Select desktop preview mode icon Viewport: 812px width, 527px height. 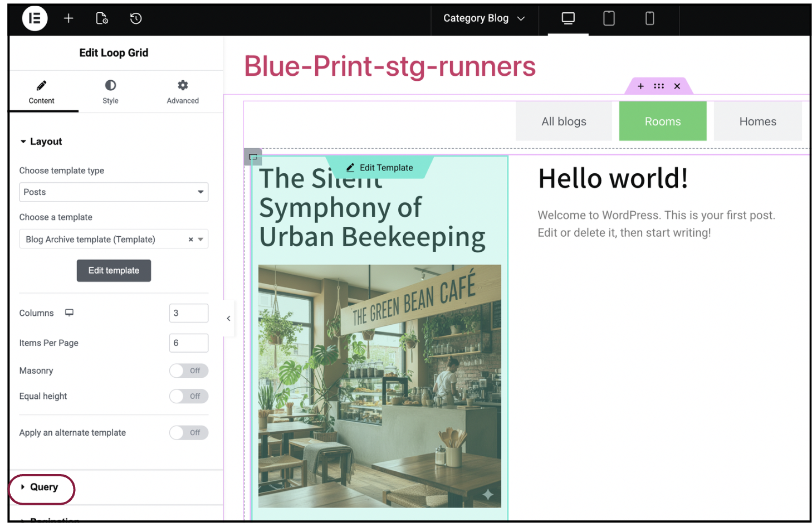tap(568, 18)
